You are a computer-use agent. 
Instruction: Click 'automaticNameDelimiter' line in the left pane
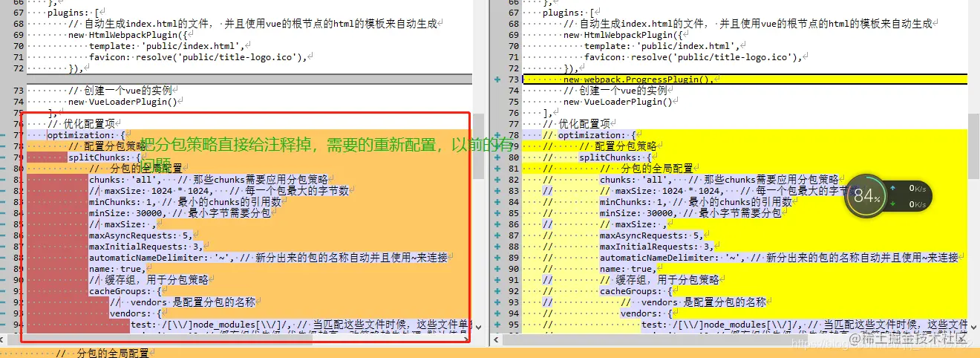tap(269, 258)
